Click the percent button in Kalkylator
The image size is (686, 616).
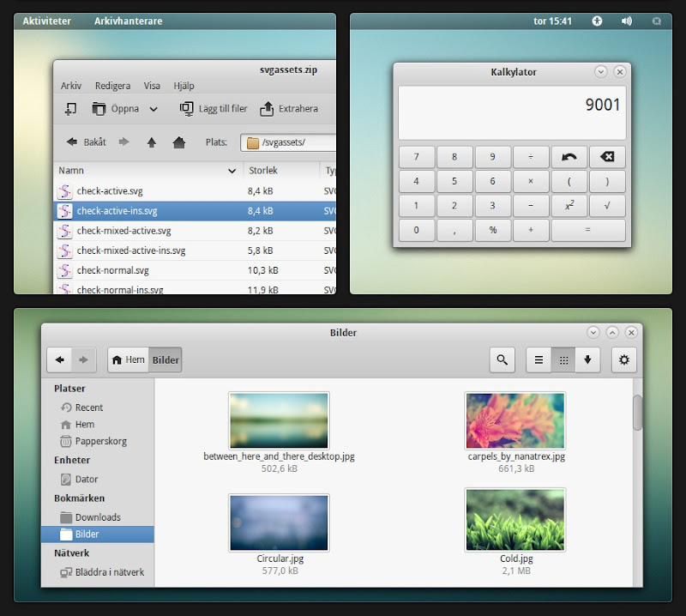point(492,230)
